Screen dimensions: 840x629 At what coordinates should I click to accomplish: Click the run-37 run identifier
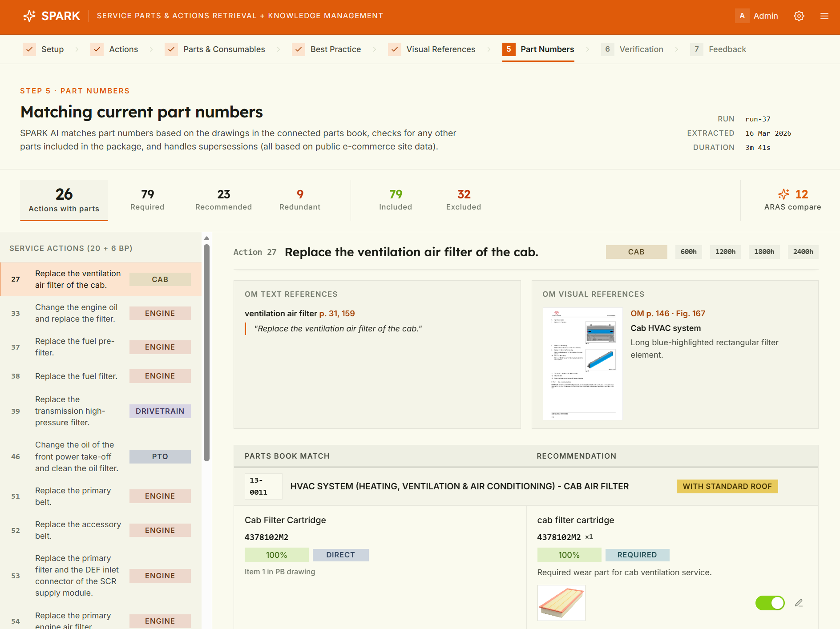click(758, 119)
